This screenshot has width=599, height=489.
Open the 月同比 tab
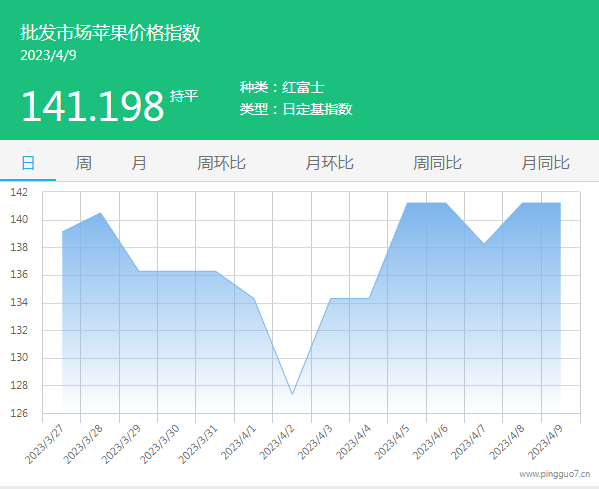pos(546,163)
